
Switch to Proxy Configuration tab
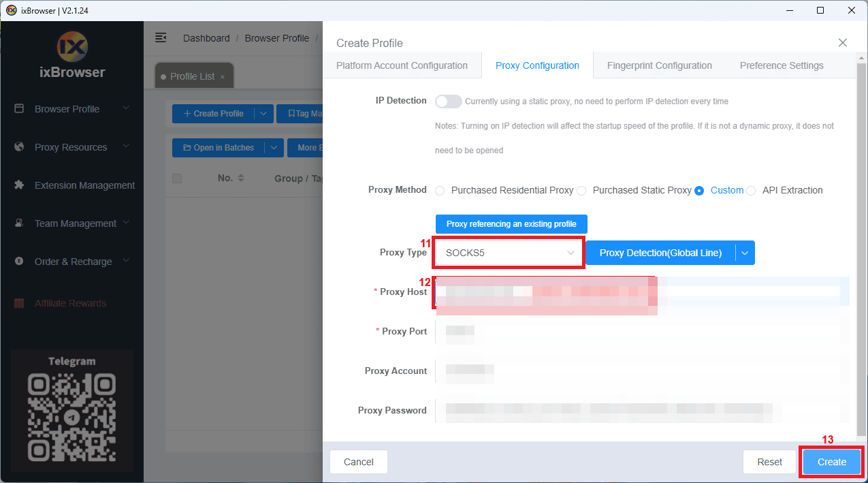pos(537,65)
